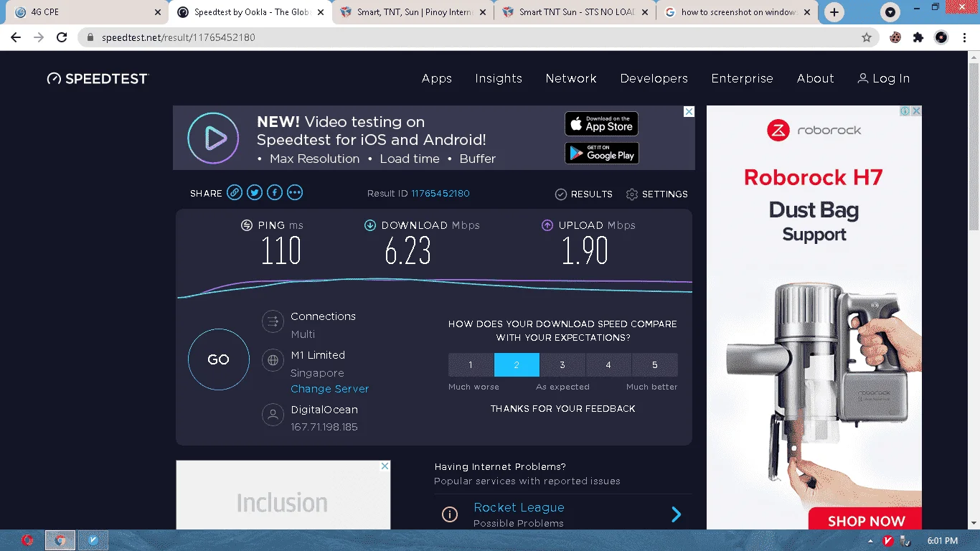
Task: Rate download speed as 4
Action: tap(608, 364)
